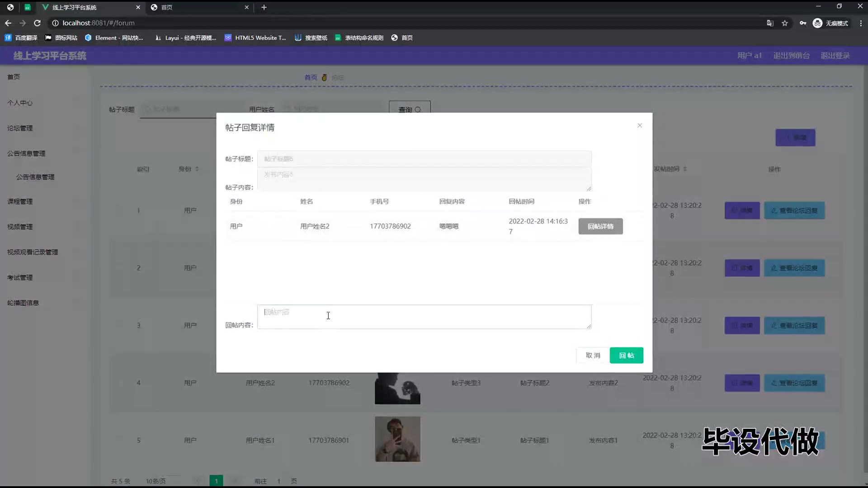Open the HTML5 Website T... bookmark
The width and height of the screenshot is (868, 488).
(255, 38)
